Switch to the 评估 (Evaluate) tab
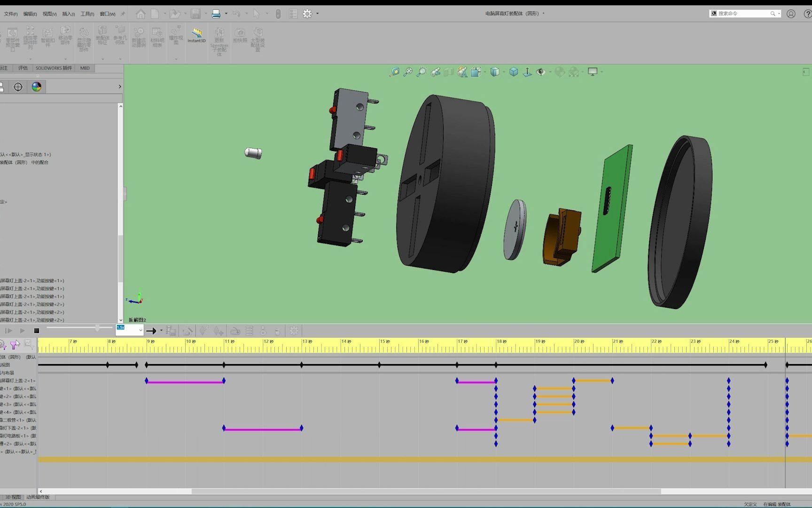 coord(23,68)
